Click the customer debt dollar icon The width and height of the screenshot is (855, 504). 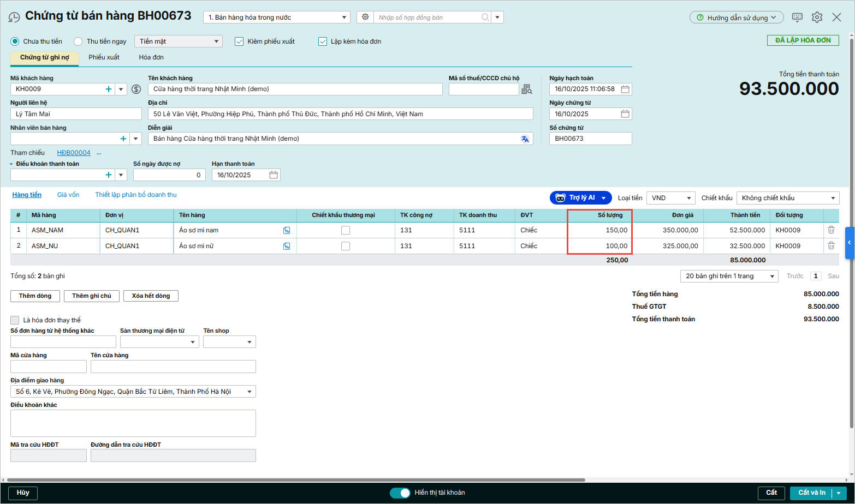coord(136,89)
